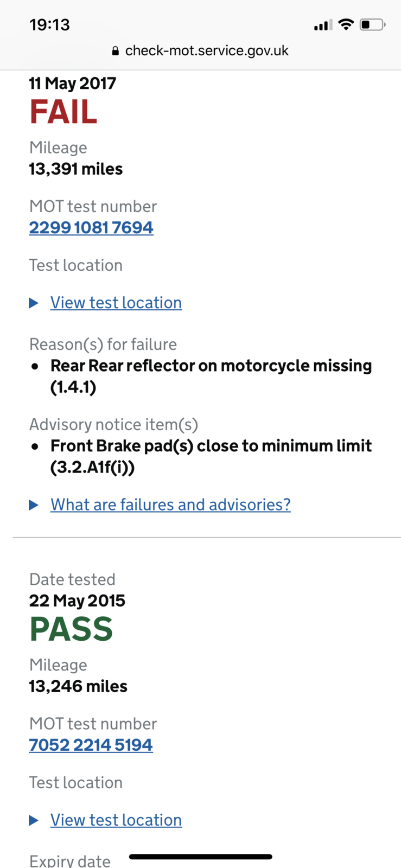Tap the Wi-Fi status icon
The width and height of the screenshot is (401, 868).
click(346, 24)
